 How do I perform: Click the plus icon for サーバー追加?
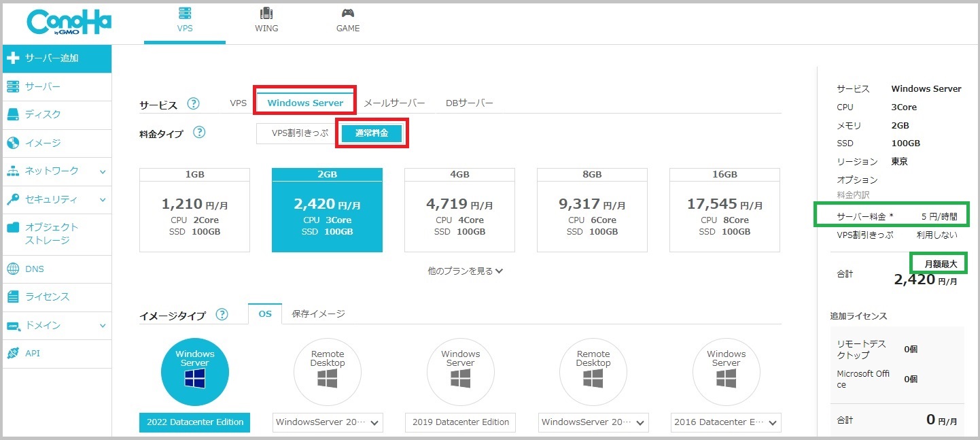click(13, 58)
